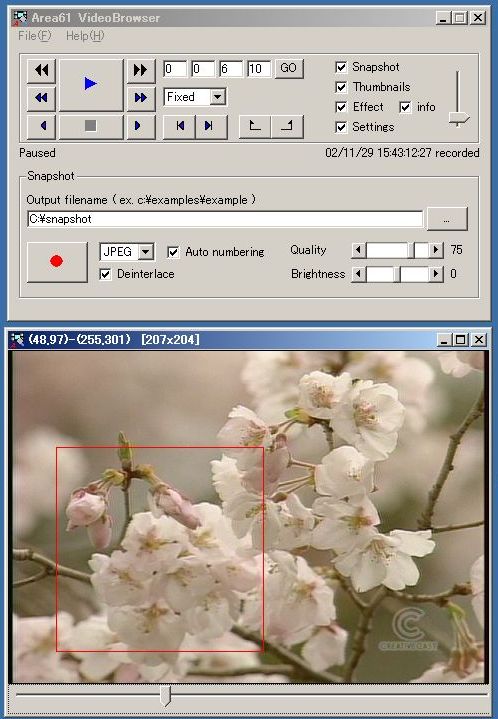Stop playback with the gray square button
Image resolution: width=498 pixels, height=719 pixels.
point(91,126)
